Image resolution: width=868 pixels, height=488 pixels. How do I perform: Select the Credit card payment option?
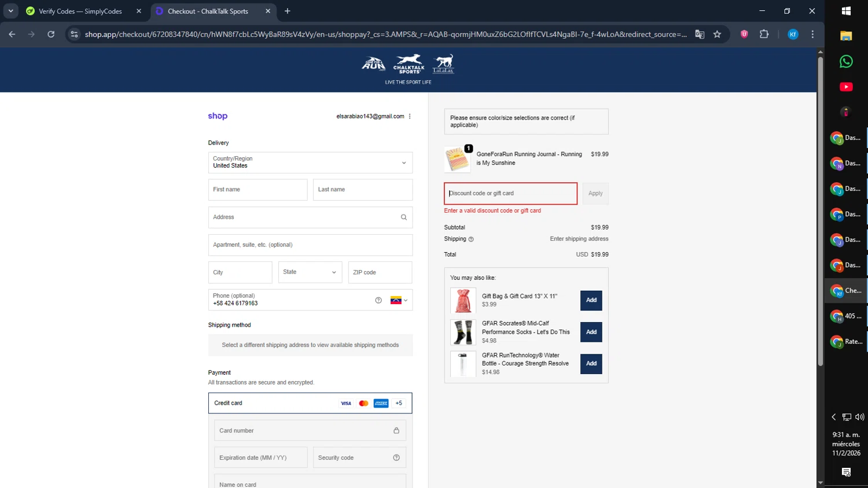310,404
